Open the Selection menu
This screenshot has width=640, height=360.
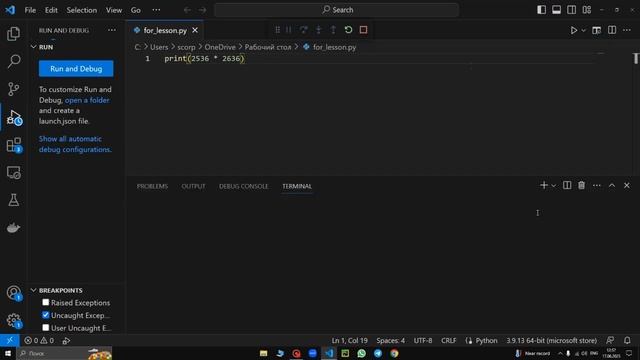tap(82, 10)
